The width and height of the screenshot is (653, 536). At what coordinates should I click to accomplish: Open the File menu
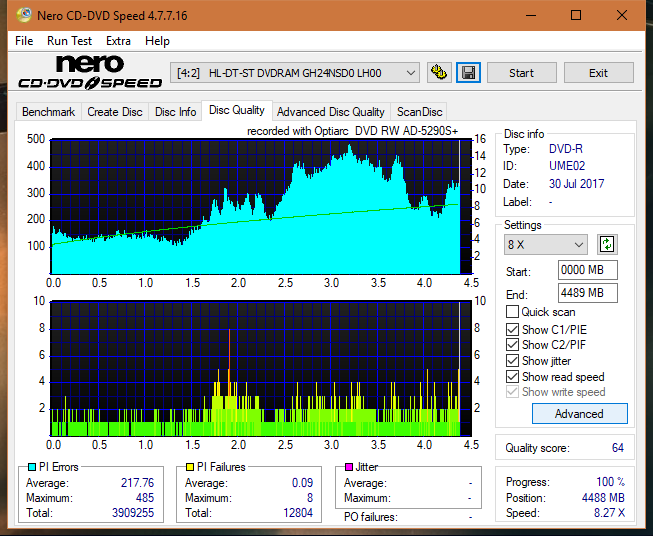[24, 41]
